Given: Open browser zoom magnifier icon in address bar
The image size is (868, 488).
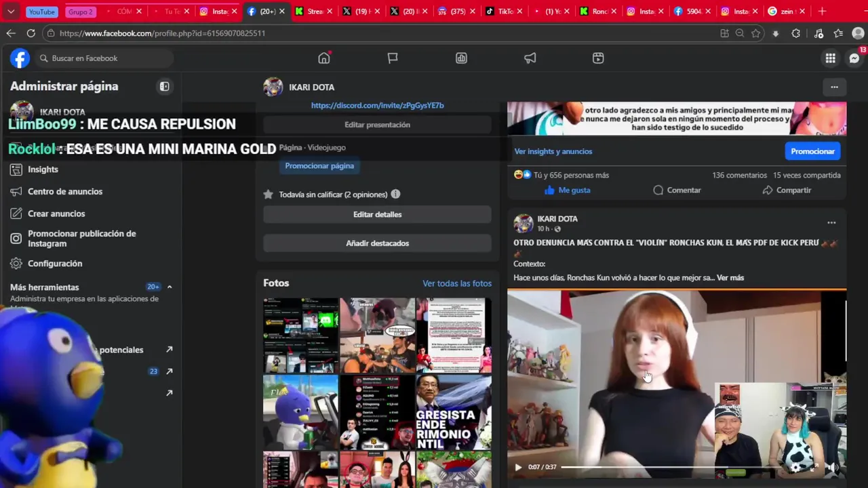Looking at the screenshot, I should [x=740, y=33].
